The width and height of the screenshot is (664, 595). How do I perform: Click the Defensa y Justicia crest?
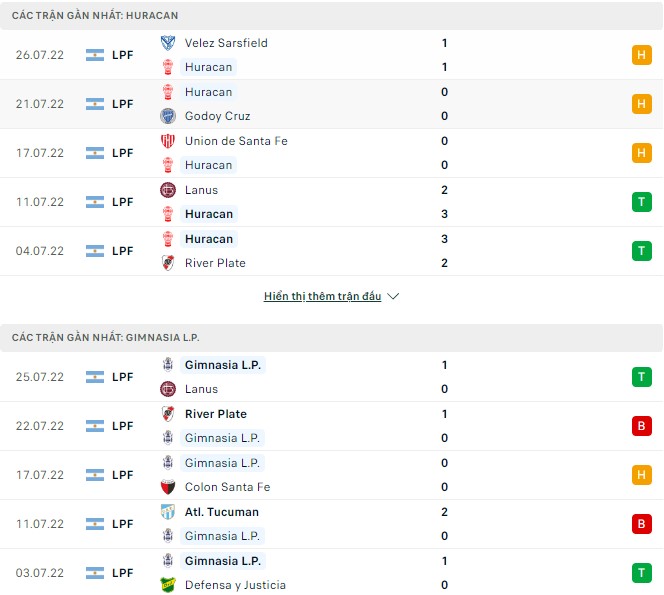(168, 585)
